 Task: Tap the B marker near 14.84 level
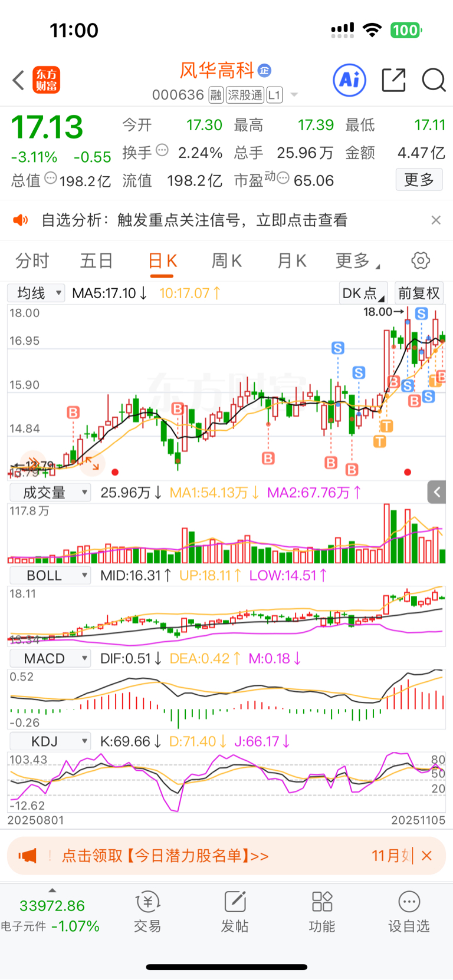(73, 413)
